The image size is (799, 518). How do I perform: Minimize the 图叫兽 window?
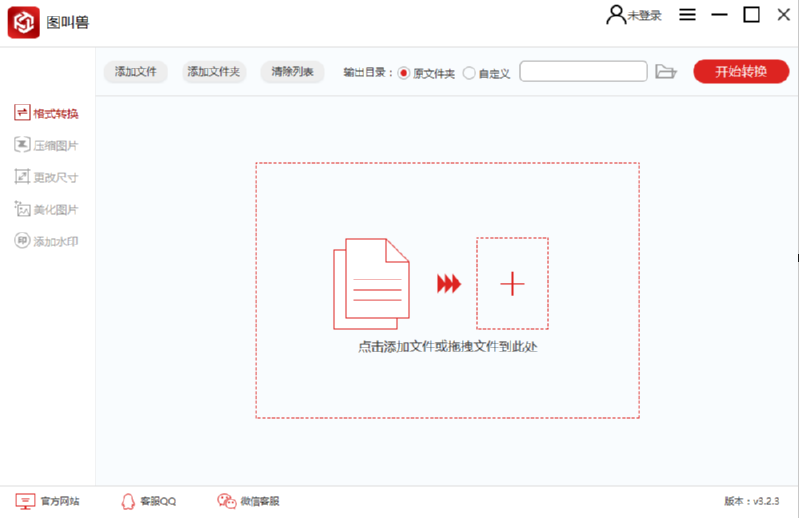coord(720,15)
